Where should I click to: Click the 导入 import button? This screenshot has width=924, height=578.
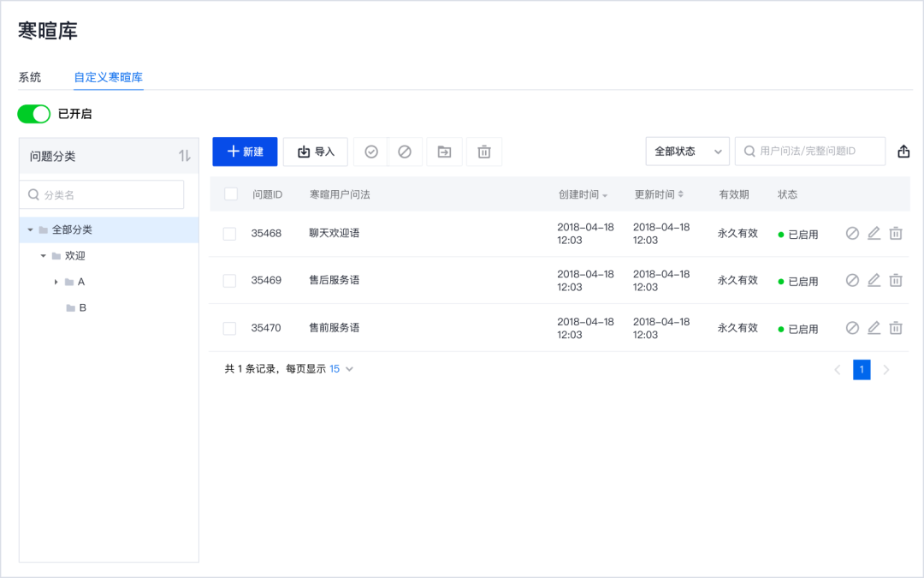(315, 151)
